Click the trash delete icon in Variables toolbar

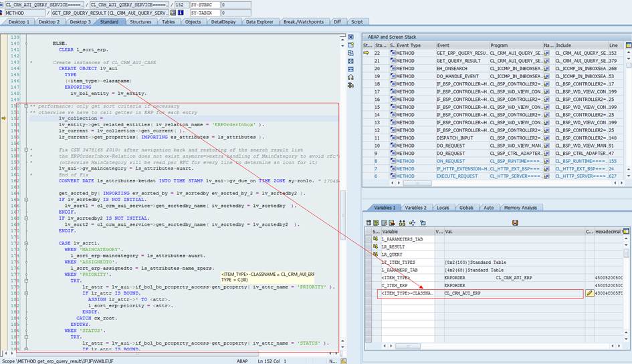[x=368, y=222]
